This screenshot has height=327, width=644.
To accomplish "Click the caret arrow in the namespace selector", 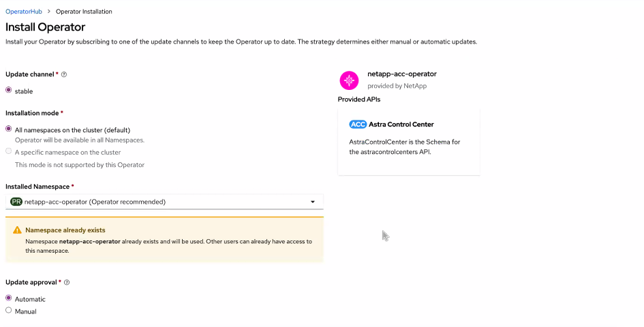I will (x=313, y=202).
